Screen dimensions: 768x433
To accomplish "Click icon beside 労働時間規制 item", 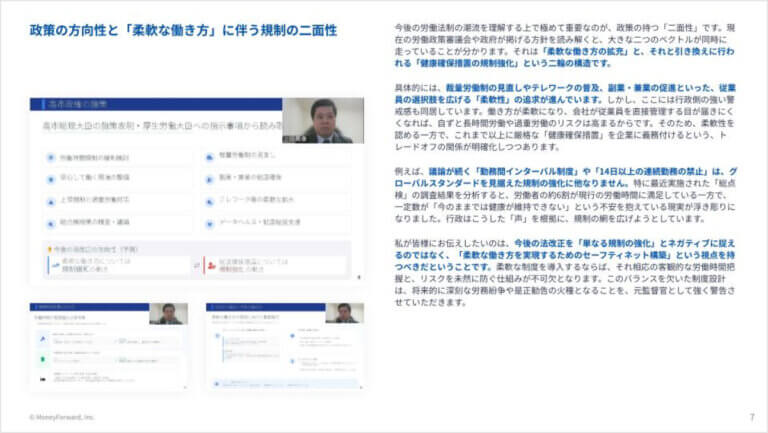I will (x=50, y=157).
